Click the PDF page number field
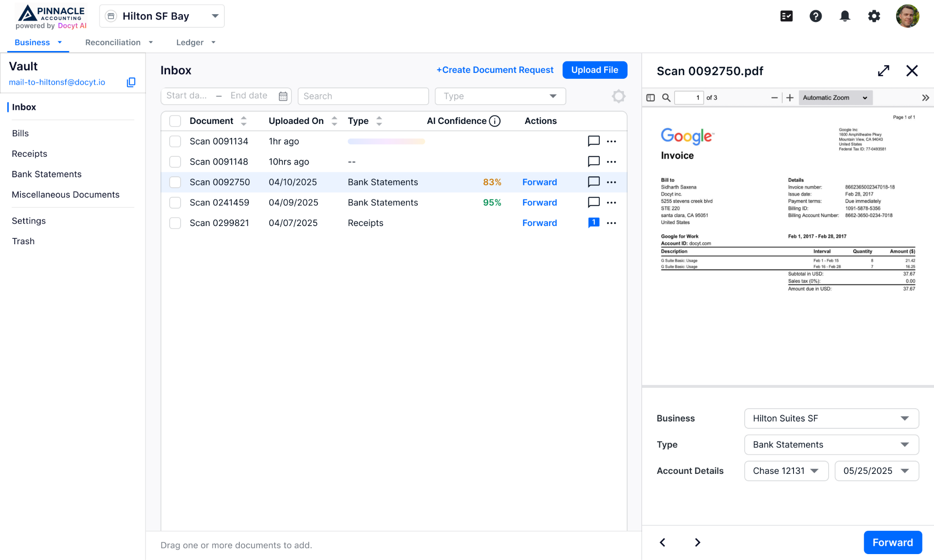Viewport: 934px width, 560px height. 689,98
